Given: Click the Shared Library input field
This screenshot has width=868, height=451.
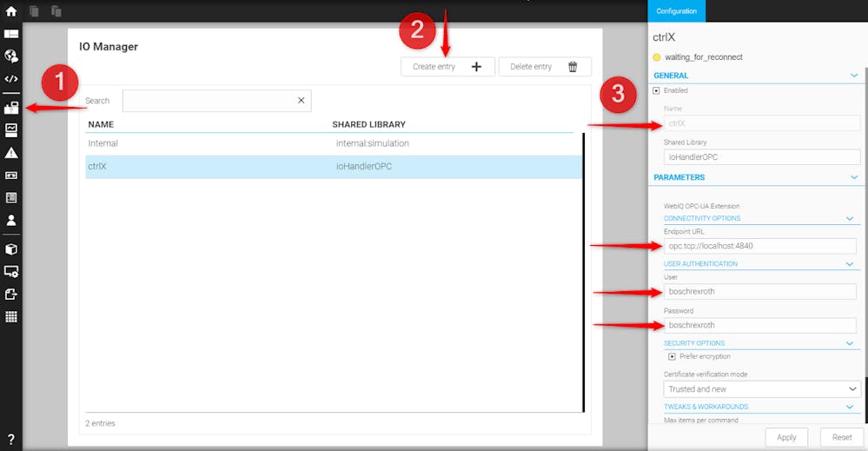Looking at the screenshot, I should 762,156.
